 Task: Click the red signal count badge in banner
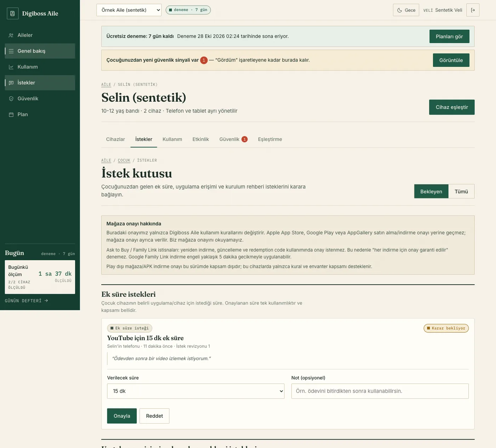(204, 60)
